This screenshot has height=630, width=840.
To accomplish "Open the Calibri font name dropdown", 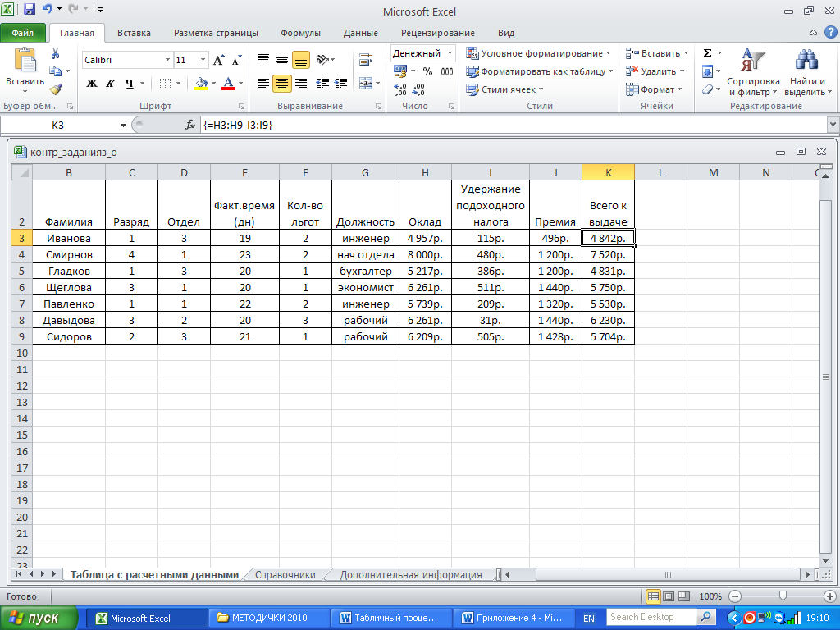I will click(x=167, y=60).
